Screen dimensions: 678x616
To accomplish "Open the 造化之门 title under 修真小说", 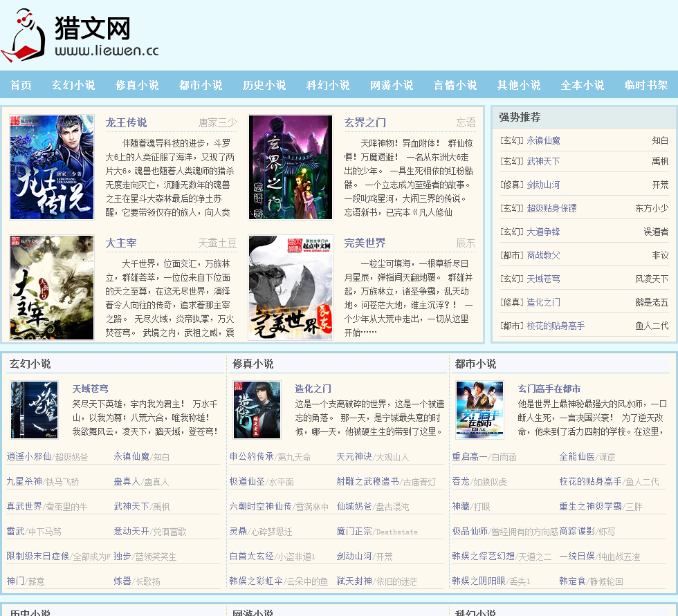I will [x=313, y=389].
